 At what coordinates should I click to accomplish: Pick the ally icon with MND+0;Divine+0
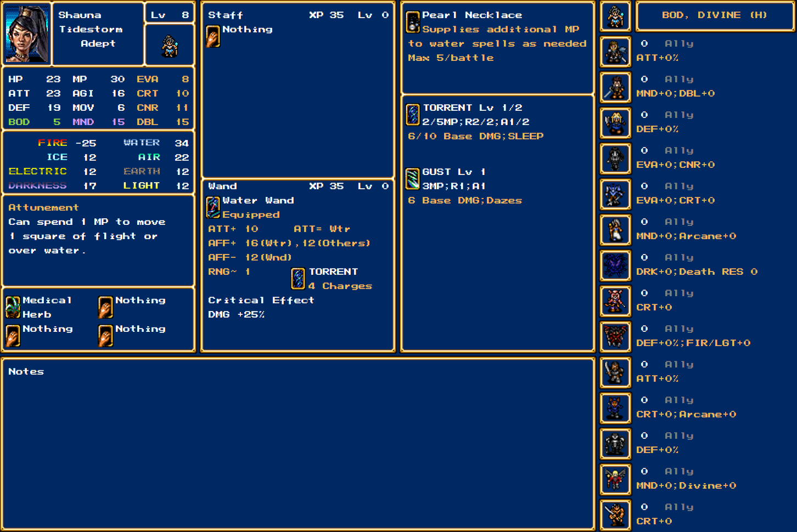615,479
